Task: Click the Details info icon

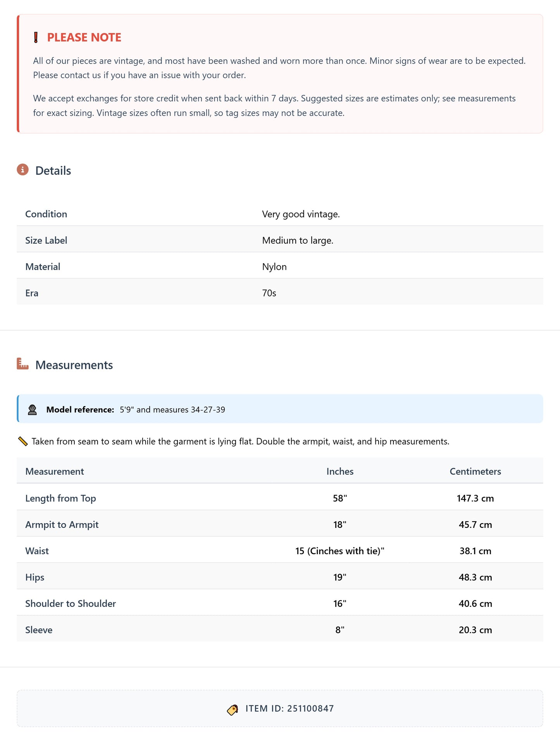Action: [x=22, y=170]
